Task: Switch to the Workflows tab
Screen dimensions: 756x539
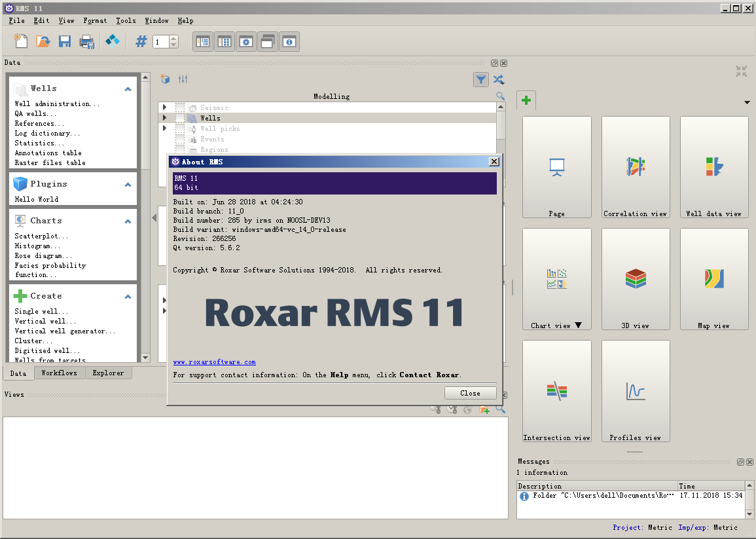Action: 59,373
